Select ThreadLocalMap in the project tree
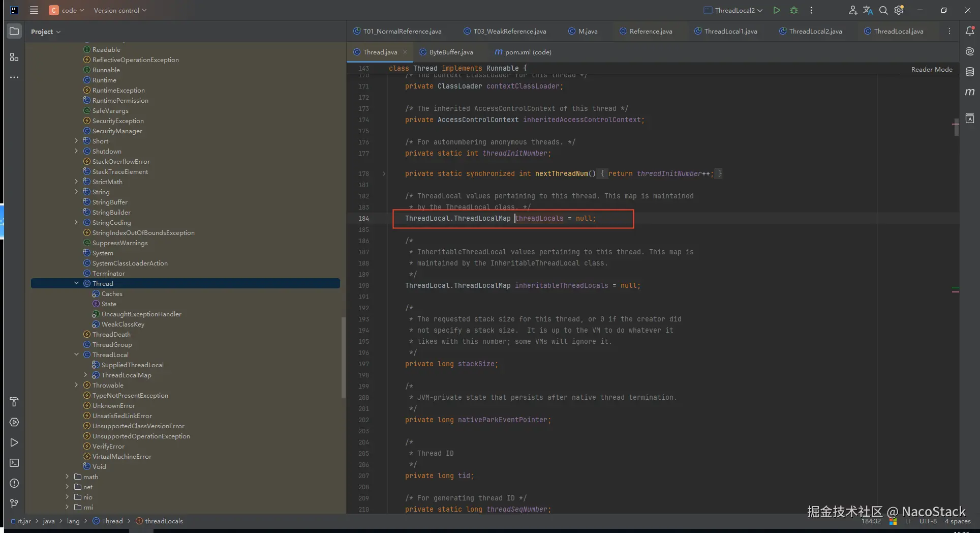980x533 pixels. (x=126, y=375)
